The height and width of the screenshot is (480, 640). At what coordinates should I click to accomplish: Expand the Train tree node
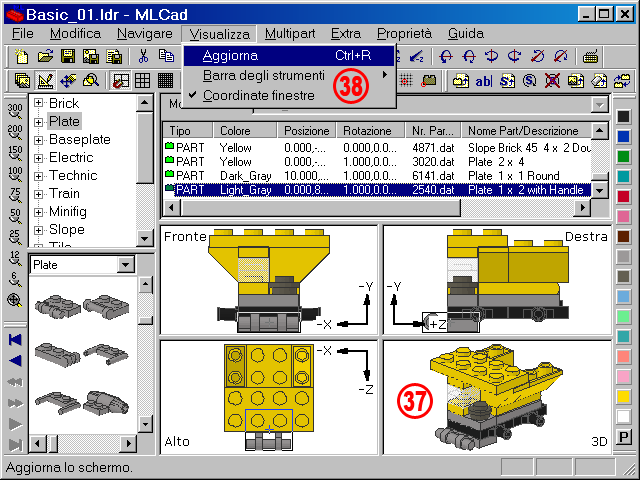pyautogui.click(x=38, y=194)
